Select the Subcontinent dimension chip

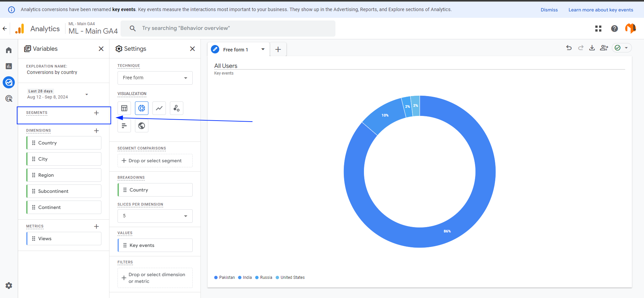coord(64,191)
